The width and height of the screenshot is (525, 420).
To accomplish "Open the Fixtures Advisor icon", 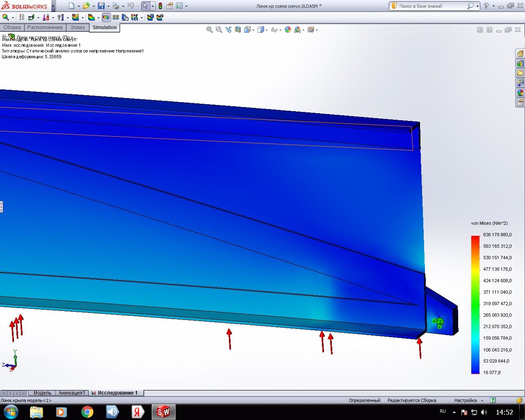I will click(x=31, y=17).
